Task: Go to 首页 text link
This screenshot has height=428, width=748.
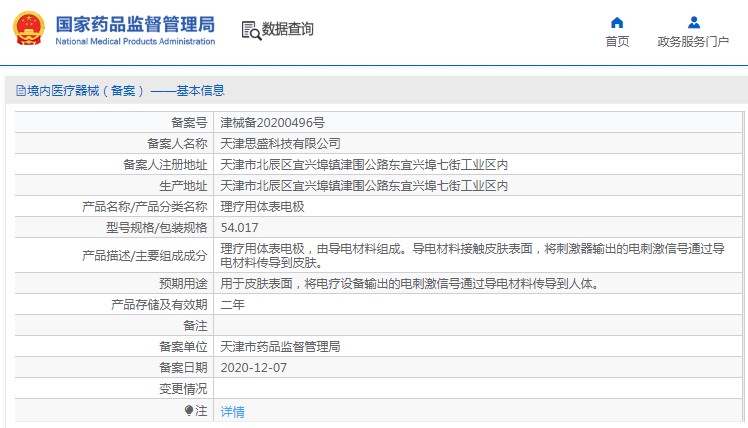Action: tap(617, 42)
